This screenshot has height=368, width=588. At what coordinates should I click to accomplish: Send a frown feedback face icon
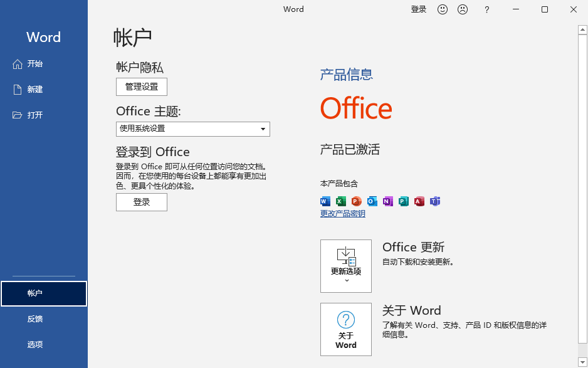(463, 9)
